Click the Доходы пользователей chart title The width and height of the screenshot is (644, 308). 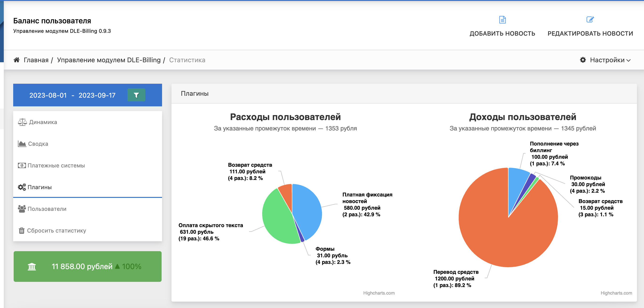(x=522, y=117)
